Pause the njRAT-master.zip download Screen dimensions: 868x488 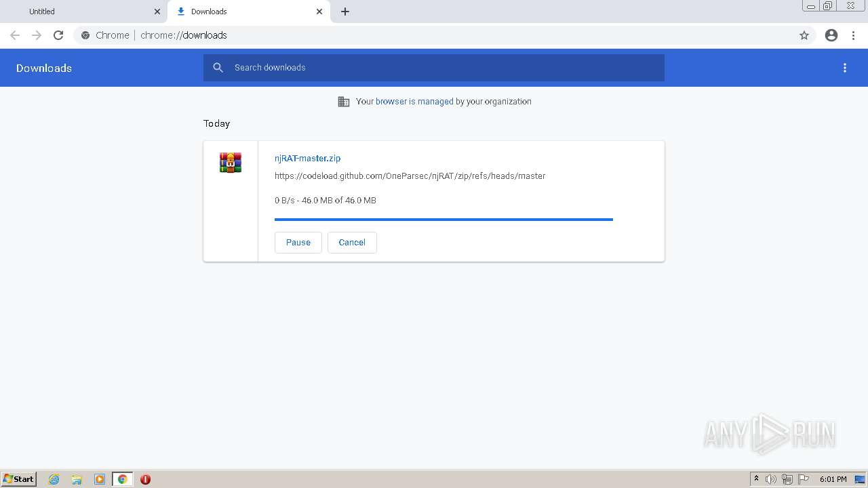click(x=298, y=242)
